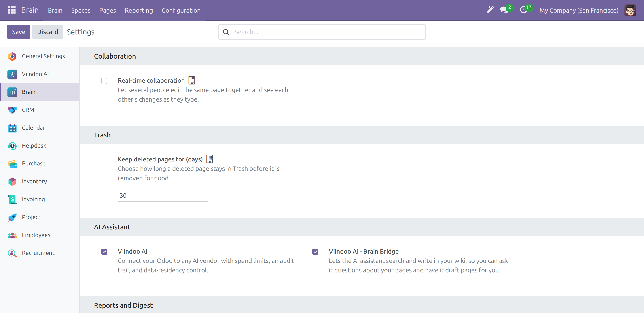Click the Save button

[x=19, y=32]
